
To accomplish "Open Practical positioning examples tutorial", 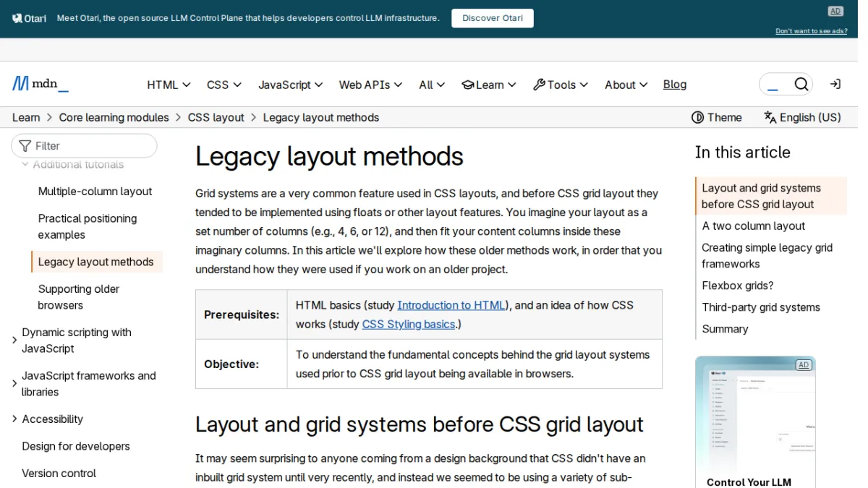I will coord(88,226).
